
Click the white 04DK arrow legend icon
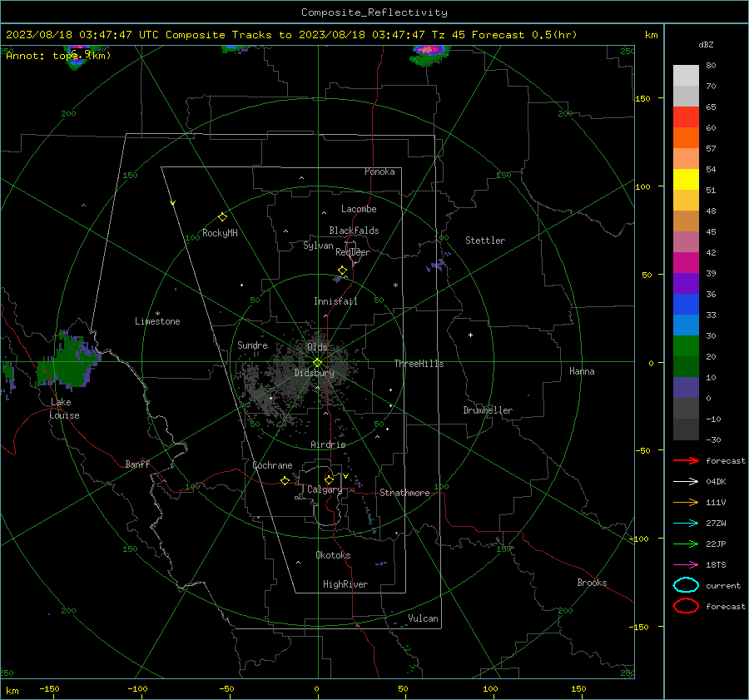click(686, 481)
